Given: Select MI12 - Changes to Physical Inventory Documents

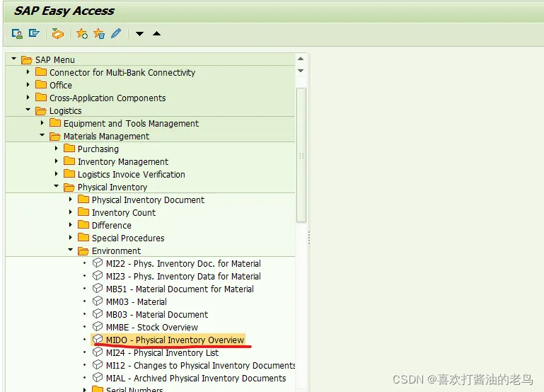Looking at the screenshot, I should [200, 366].
